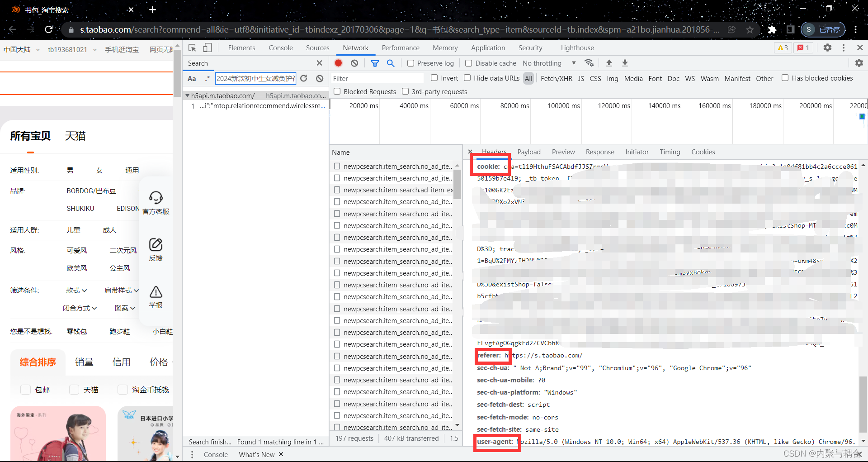The width and height of the screenshot is (868, 462).
Task: Open the Network settings gear
Action: tap(859, 63)
